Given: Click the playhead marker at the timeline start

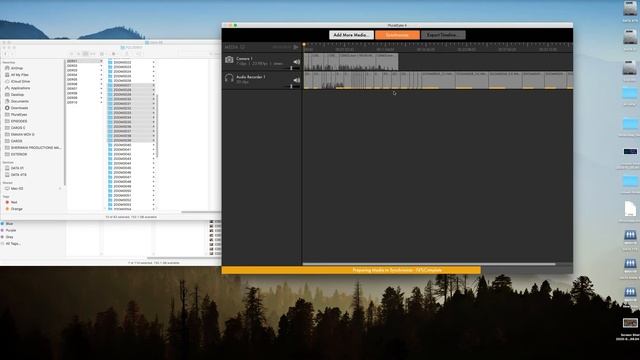Looking at the screenshot, I should 304,44.
